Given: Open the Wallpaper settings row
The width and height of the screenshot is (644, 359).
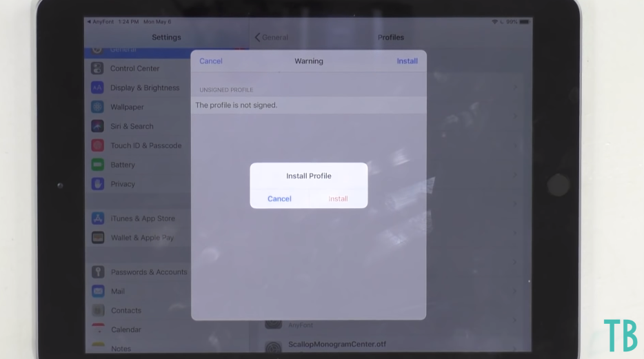Looking at the screenshot, I should [138, 107].
